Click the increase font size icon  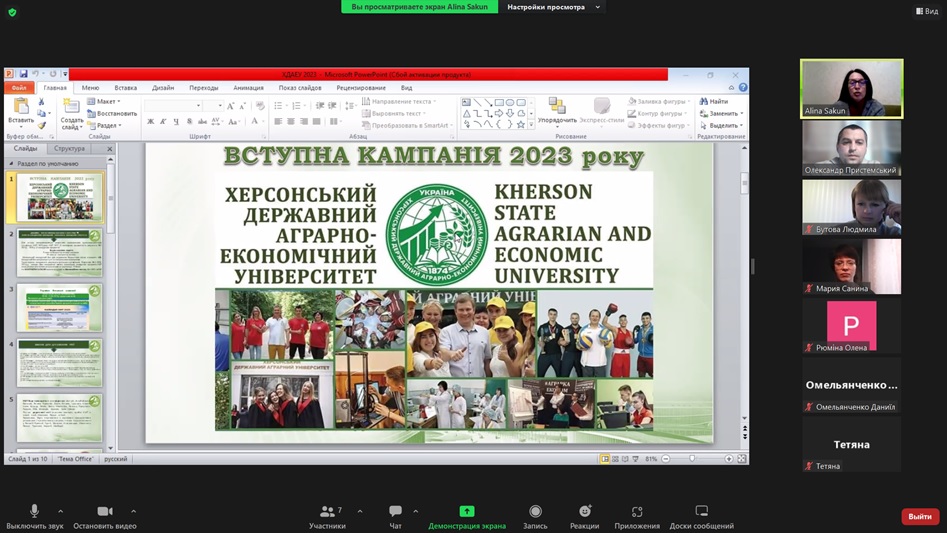pos(230,106)
